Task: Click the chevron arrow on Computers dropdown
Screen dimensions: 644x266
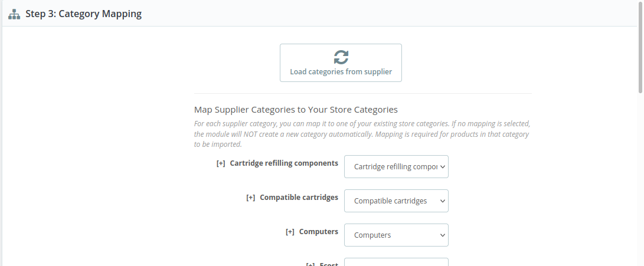Action: coord(443,235)
